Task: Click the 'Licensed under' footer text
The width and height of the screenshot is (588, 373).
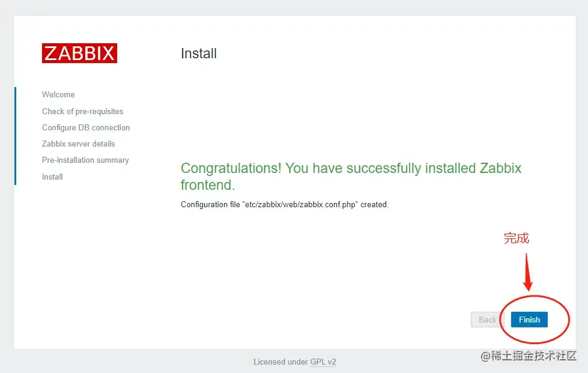Action: [281, 362]
